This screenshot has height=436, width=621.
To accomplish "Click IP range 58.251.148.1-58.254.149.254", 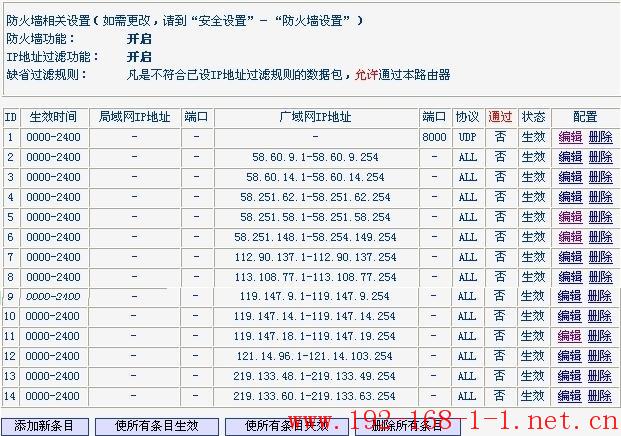I will pos(315,237).
